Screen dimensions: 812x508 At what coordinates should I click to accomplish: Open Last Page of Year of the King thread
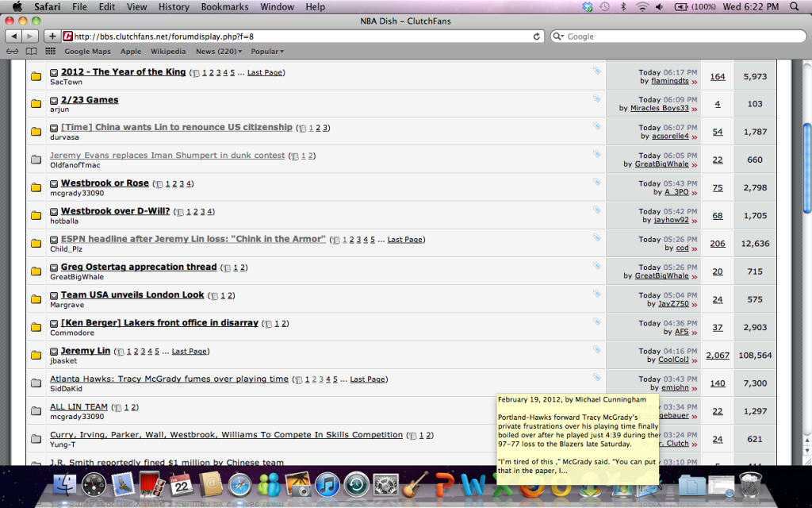pyautogui.click(x=265, y=72)
